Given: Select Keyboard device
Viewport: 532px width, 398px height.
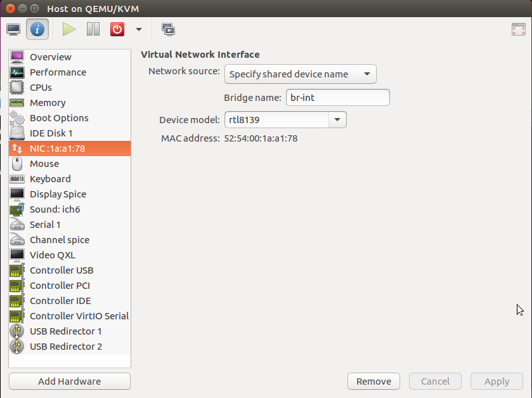Looking at the screenshot, I should 70,179.
